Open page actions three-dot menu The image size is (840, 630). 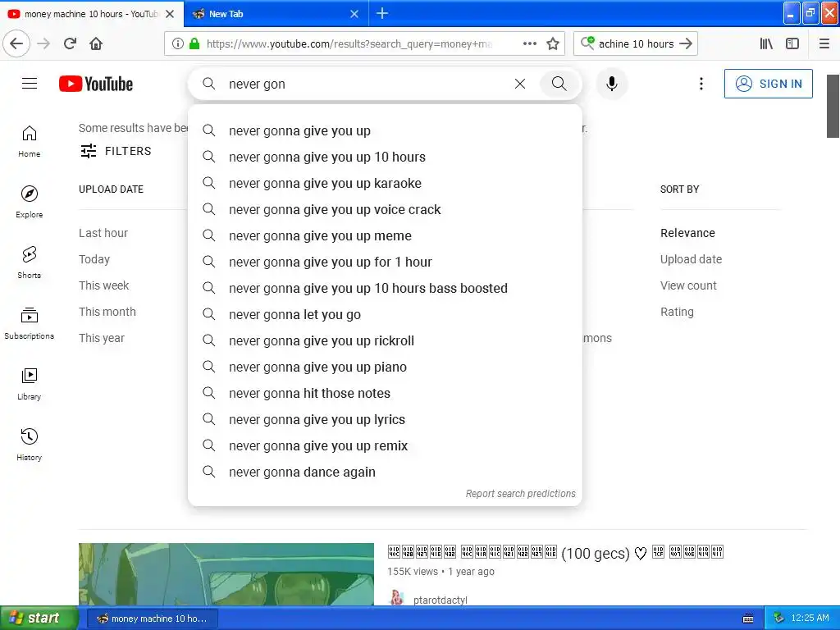[530, 43]
